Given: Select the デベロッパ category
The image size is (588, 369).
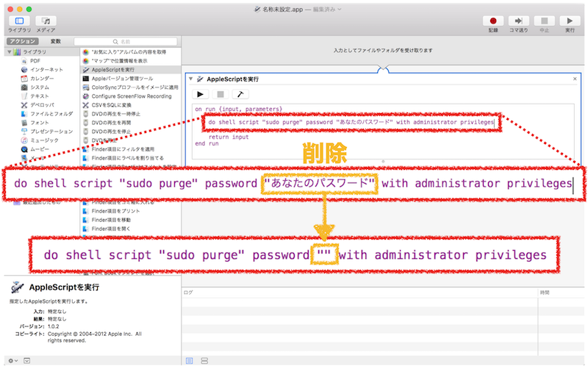Looking at the screenshot, I should pos(42,105).
